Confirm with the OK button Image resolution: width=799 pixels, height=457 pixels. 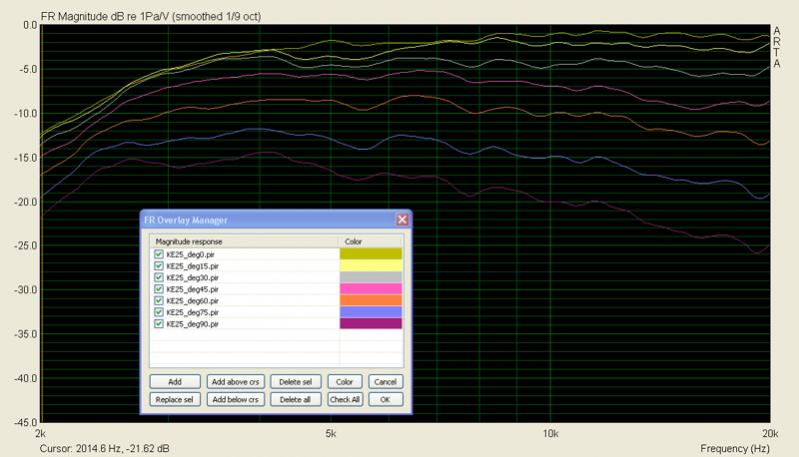coord(384,400)
